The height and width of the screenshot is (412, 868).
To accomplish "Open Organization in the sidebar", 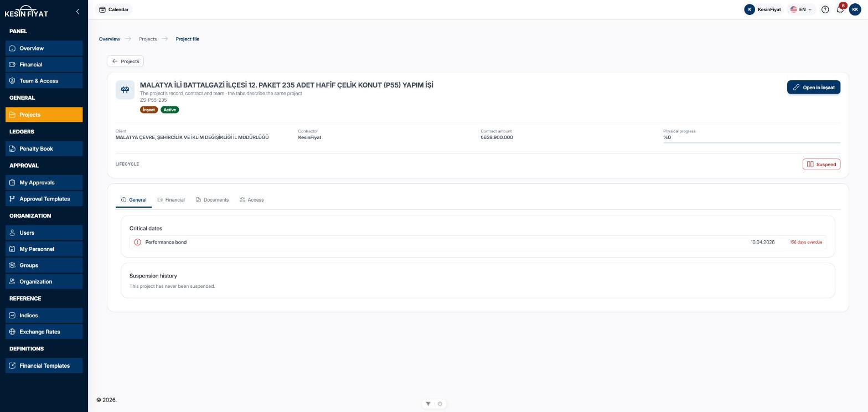I will (44, 281).
